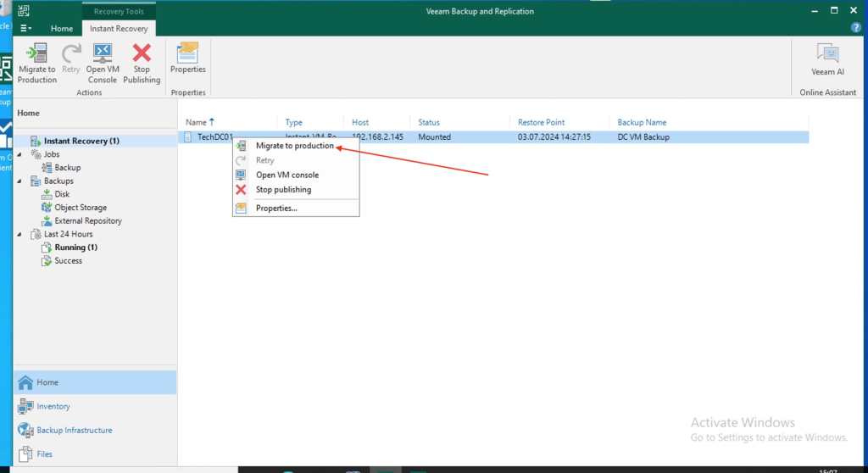This screenshot has width=868, height=473.
Task: Click the Backup Infrastructure globe icon
Action: pos(25,431)
